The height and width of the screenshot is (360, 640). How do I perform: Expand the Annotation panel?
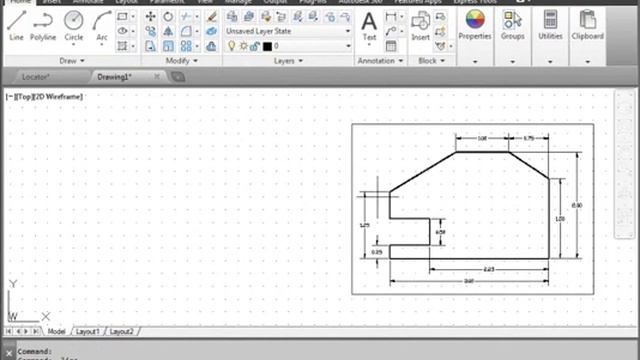tap(380, 61)
